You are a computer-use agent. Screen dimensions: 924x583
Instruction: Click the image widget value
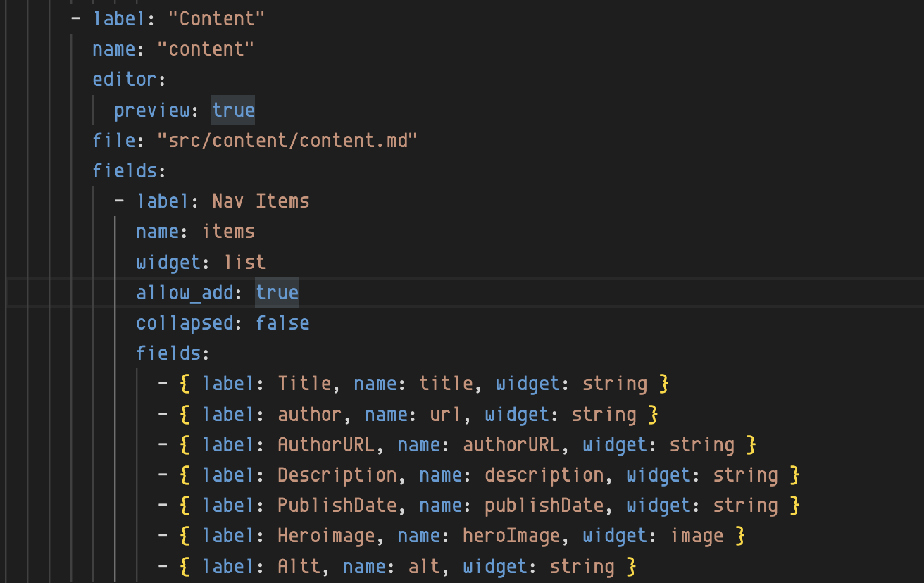click(697, 536)
